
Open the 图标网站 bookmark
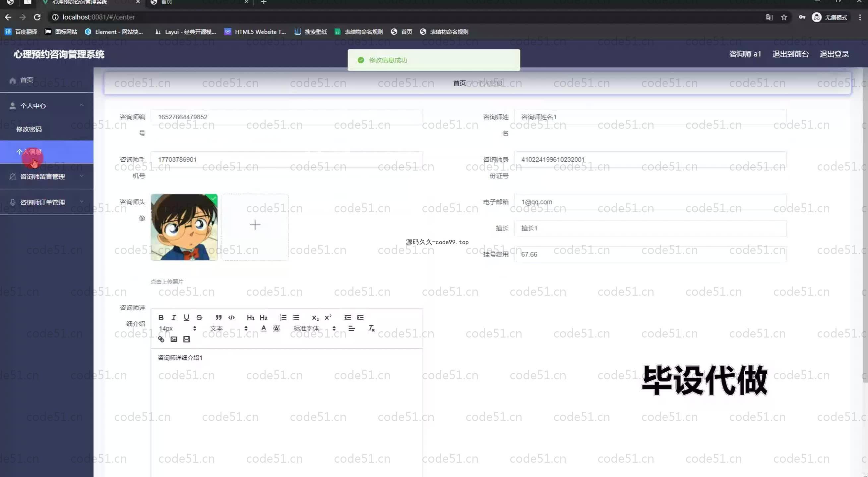61,32
